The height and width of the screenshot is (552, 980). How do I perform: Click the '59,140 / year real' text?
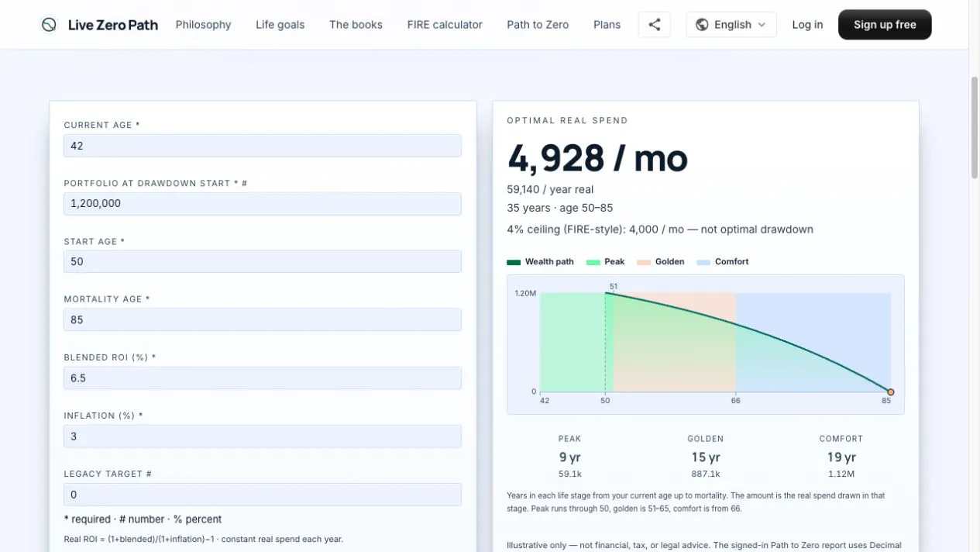click(x=550, y=189)
